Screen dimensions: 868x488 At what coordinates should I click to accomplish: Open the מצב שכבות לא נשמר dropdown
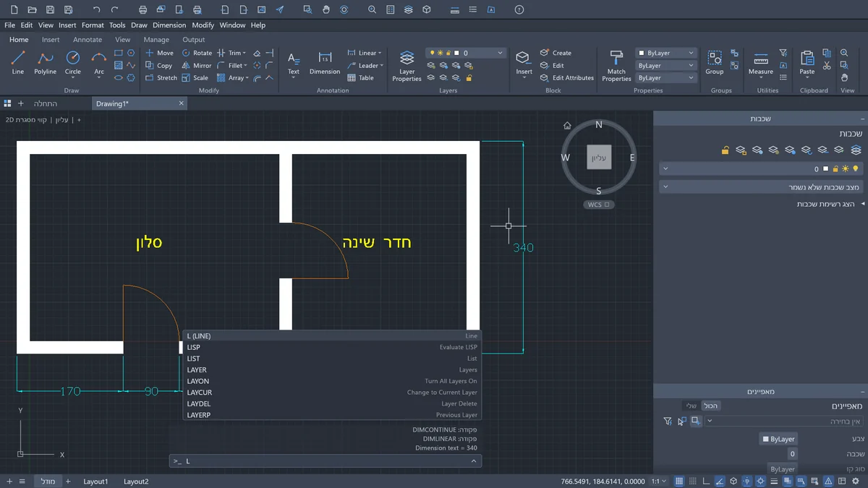(762, 187)
